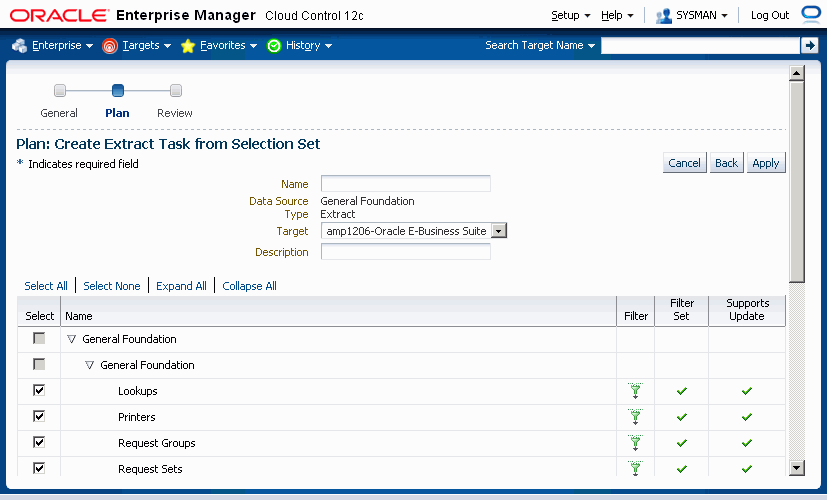
Task: Open the Setup menu
Action: pyautogui.click(x=571, y=15)
